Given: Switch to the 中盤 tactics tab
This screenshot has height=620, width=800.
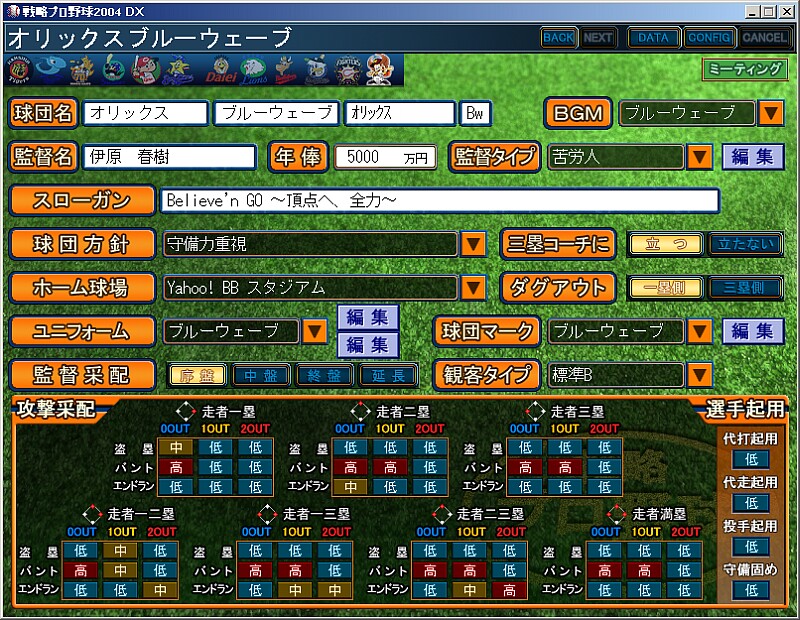Looking at the screenshot, I should click(261, 376).
